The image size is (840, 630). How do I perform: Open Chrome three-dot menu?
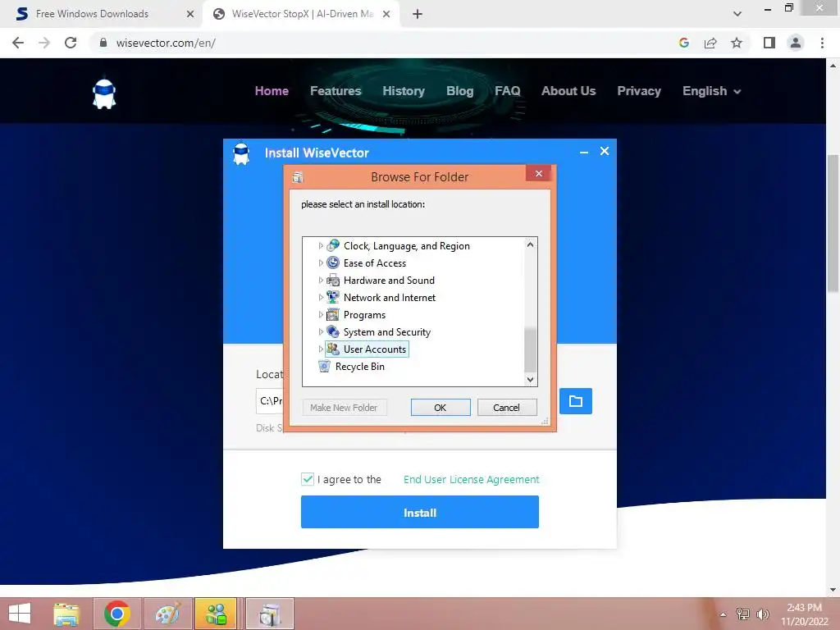pos(822,43)
